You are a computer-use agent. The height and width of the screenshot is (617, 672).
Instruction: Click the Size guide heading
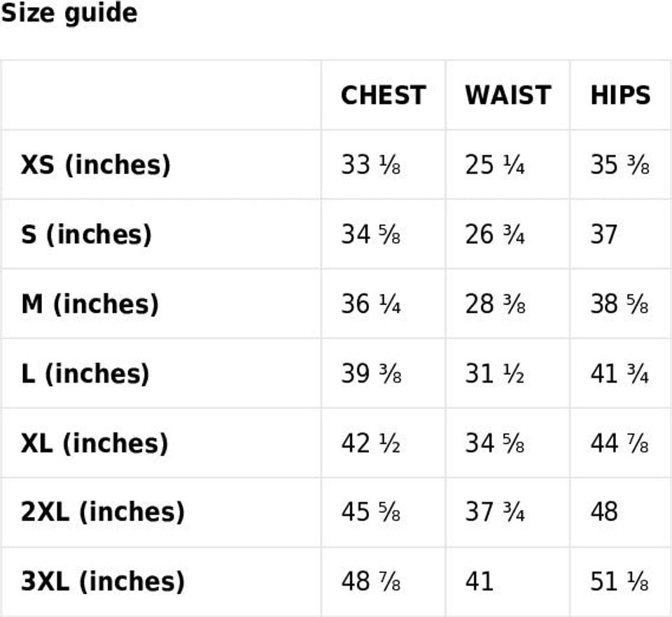69,13
